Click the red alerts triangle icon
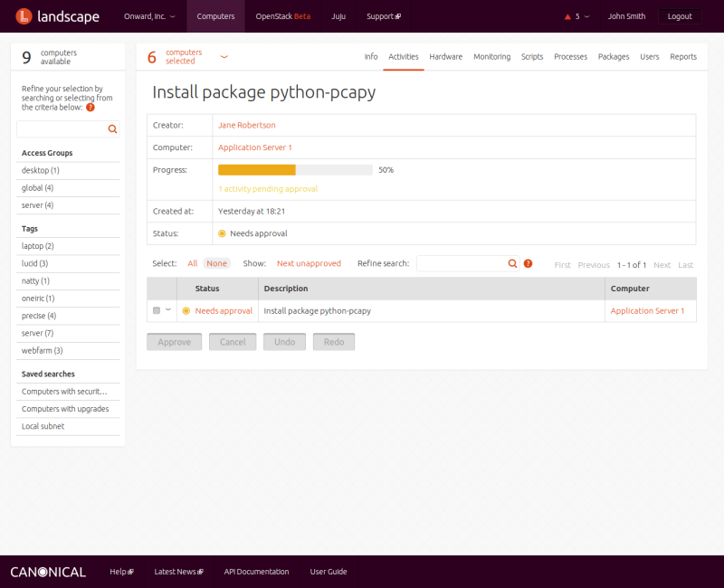The width and height of the screenshot is (724, 588). click(x=567, y=16)
